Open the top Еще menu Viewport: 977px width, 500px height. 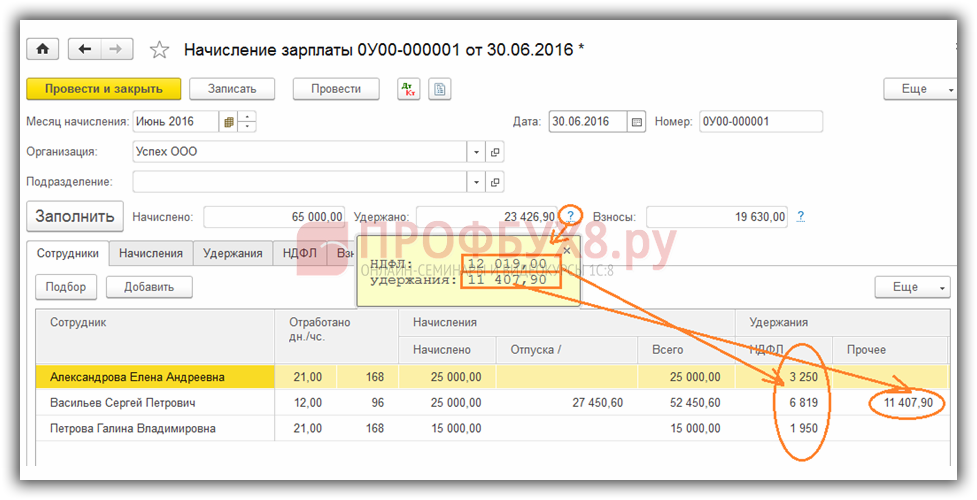920,89
